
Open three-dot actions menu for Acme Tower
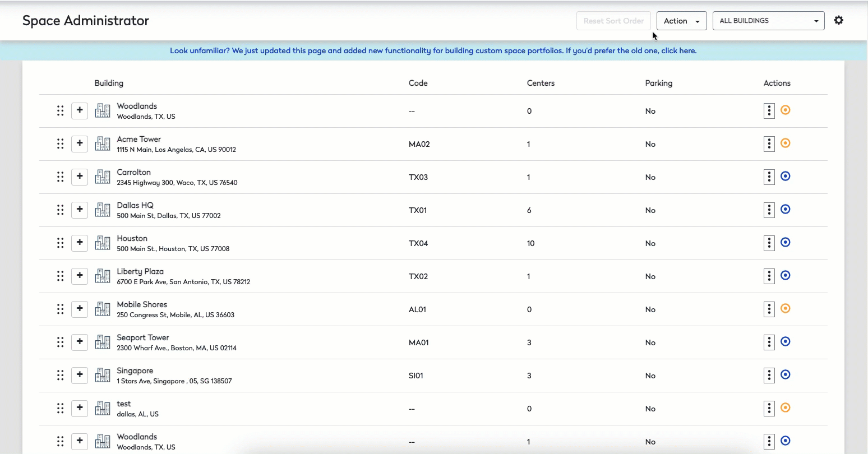pyautogui.click(x=769, y=144)
